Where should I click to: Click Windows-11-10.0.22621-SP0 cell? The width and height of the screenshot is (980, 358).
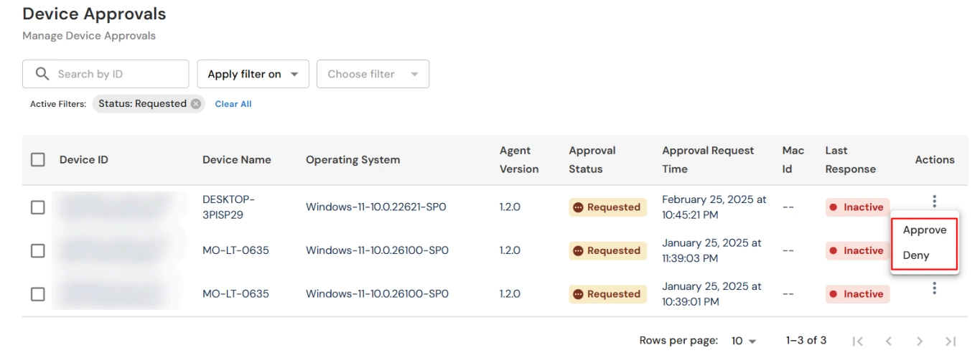[376, 207]
